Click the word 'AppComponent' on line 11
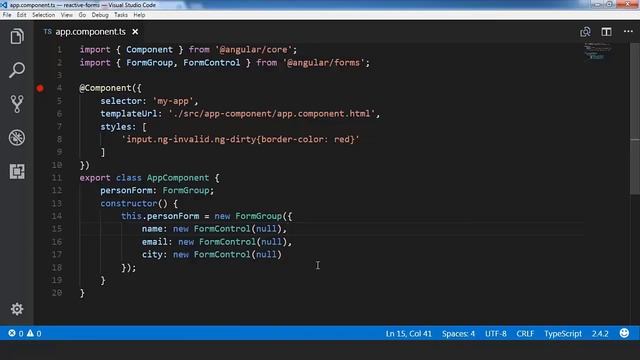Screen dimensions: 640x360 [x=178, y=178]
